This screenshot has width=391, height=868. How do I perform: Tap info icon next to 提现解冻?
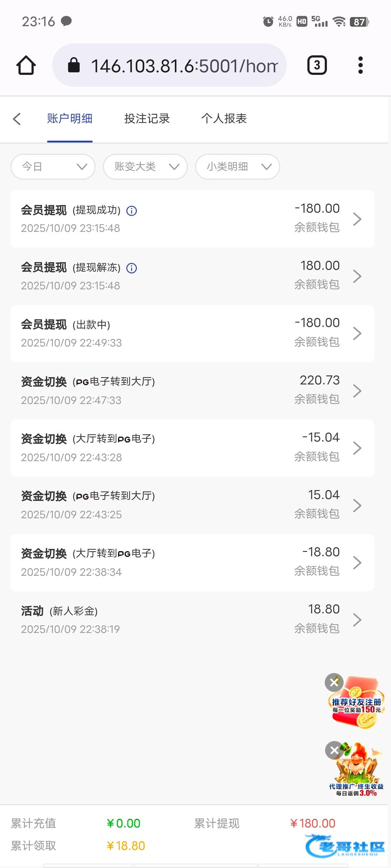pyautogui.click(x=131, y=268)
